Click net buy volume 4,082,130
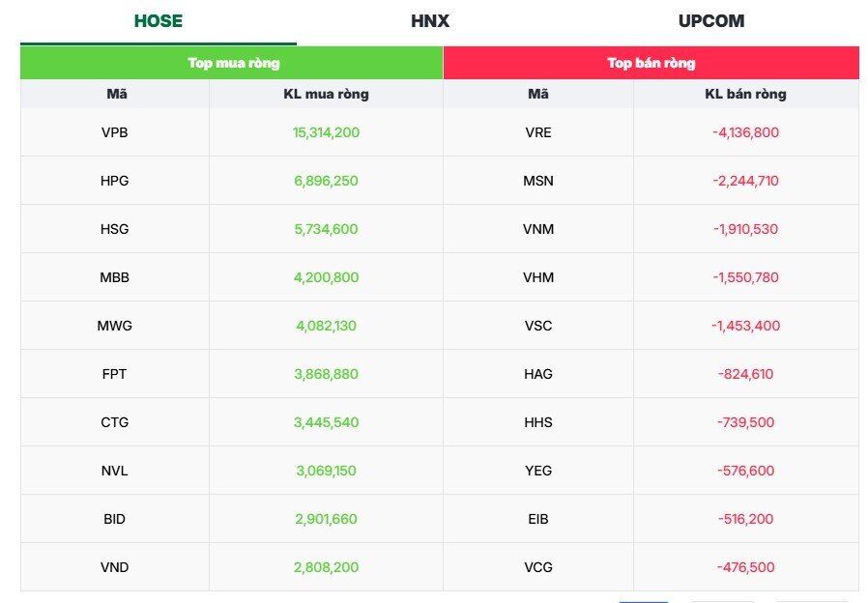 [x=326, y=326]
